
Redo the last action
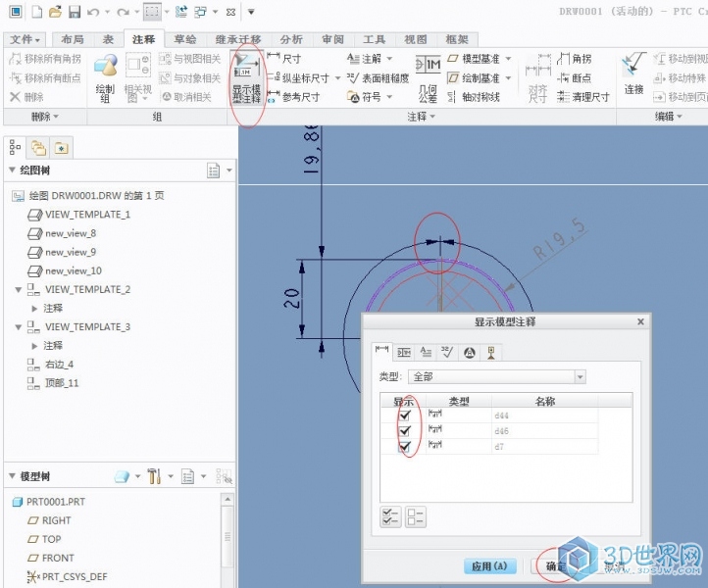click(x=123, y=12)
